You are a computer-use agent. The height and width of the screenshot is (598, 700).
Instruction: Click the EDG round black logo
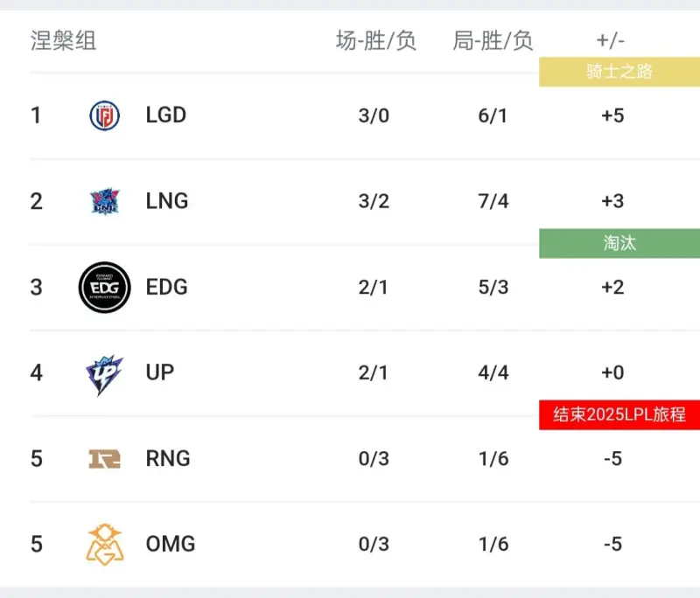(x=104, y=287)
